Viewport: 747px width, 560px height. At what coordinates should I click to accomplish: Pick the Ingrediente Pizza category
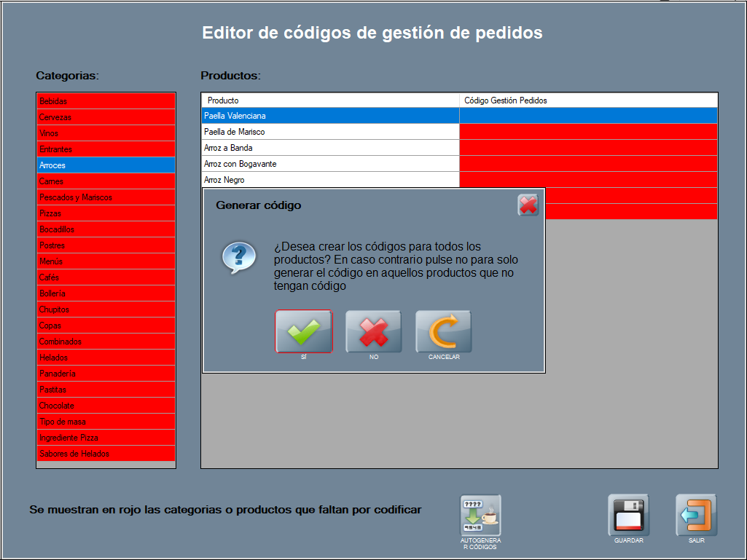click(106, 438)
